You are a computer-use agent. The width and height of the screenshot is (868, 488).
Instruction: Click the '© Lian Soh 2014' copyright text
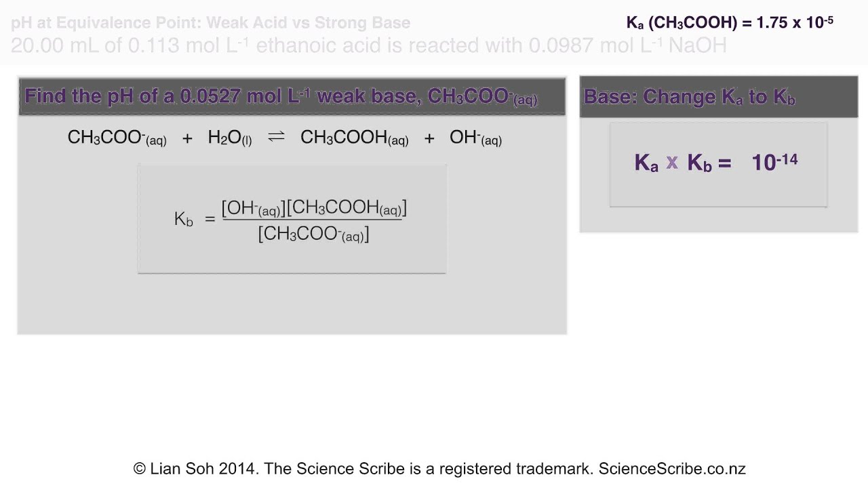click(x=196, y=468)
